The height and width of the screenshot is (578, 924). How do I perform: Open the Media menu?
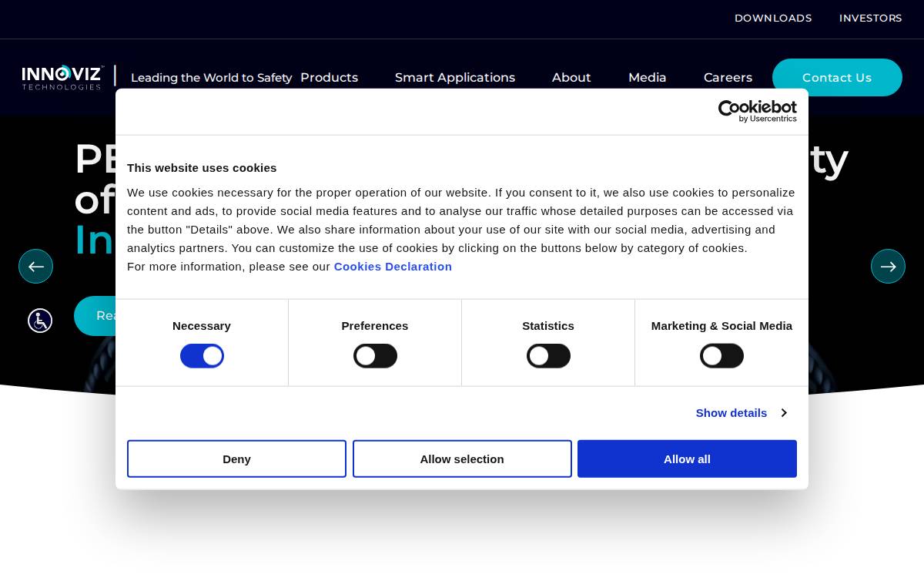[x=648, y=77]
